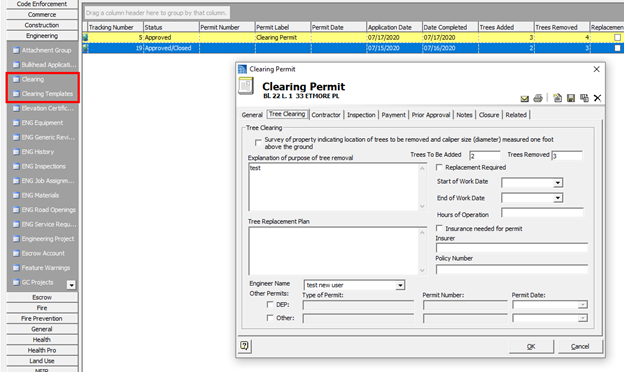Viewport: 624px width, 372px height.
Task: Check the Other permit checkbox
Action: [x=270, y=318]
